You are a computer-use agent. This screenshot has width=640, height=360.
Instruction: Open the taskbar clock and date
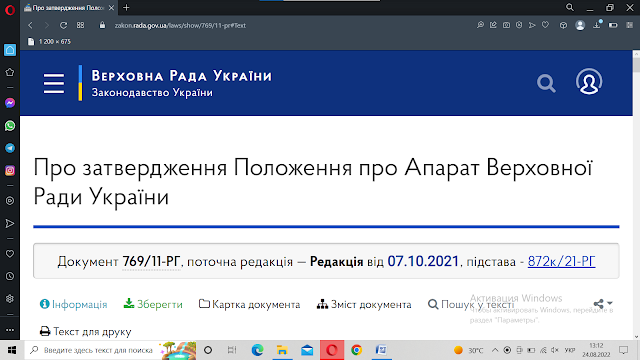tap(596, 350)
